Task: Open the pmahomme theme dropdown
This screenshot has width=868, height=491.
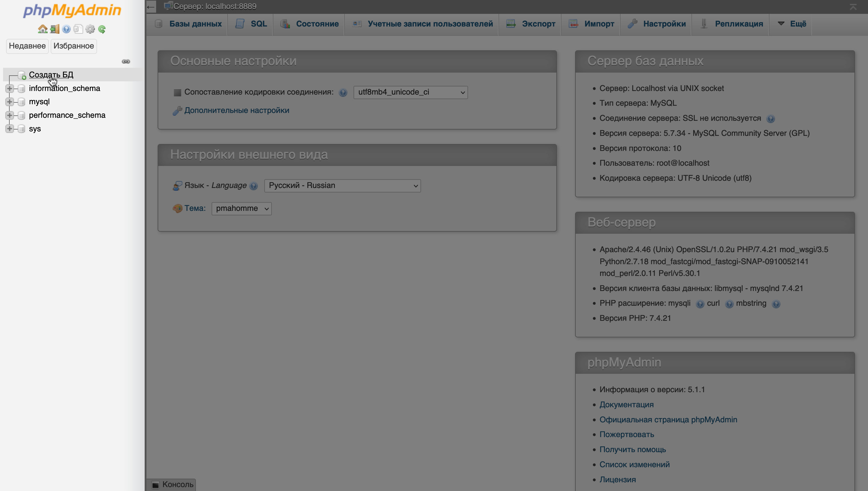Action: (241, 209)
